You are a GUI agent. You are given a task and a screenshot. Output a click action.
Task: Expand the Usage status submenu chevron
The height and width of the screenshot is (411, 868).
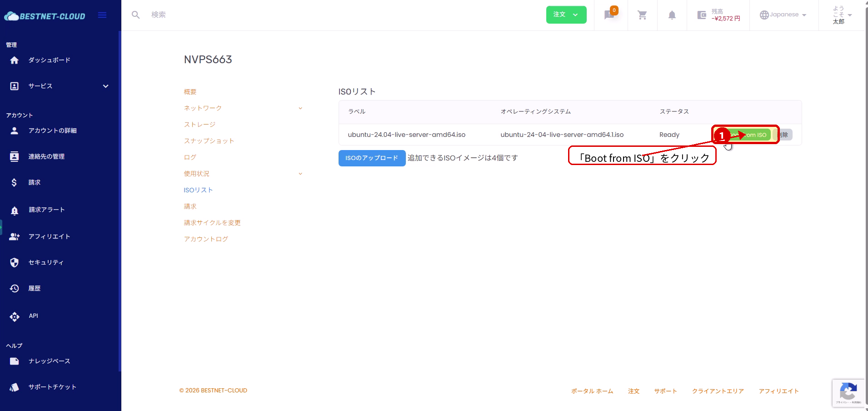[300, 174]
